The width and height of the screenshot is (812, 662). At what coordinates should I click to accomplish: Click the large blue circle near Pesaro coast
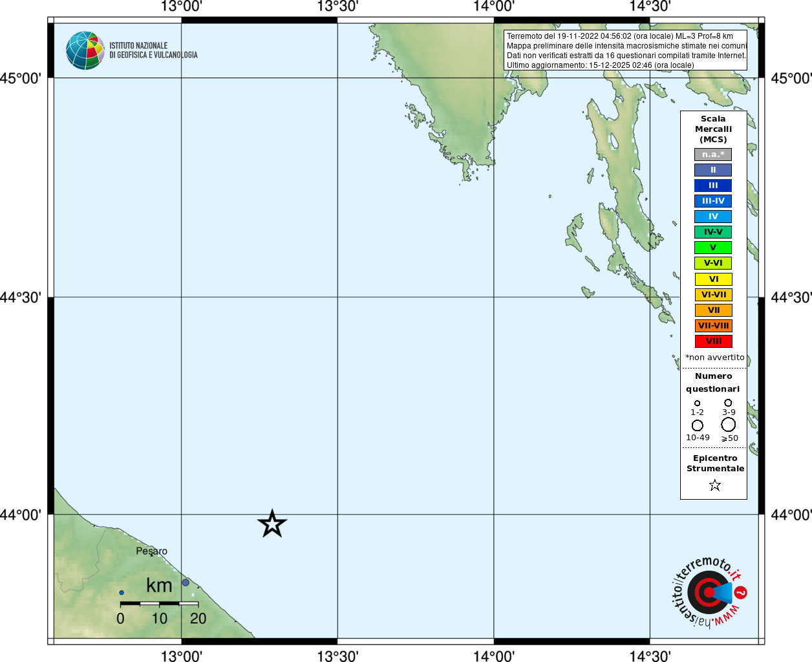[186, 582]
